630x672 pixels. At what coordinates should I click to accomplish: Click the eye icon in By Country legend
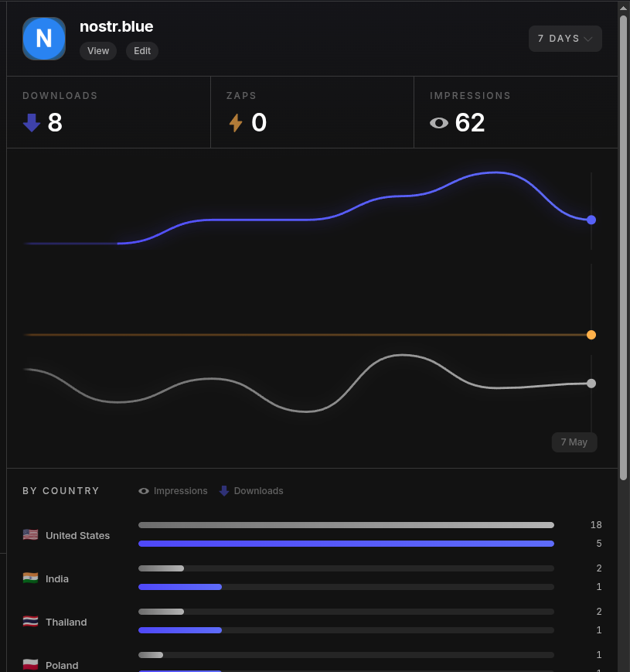[x=144, y=491]
